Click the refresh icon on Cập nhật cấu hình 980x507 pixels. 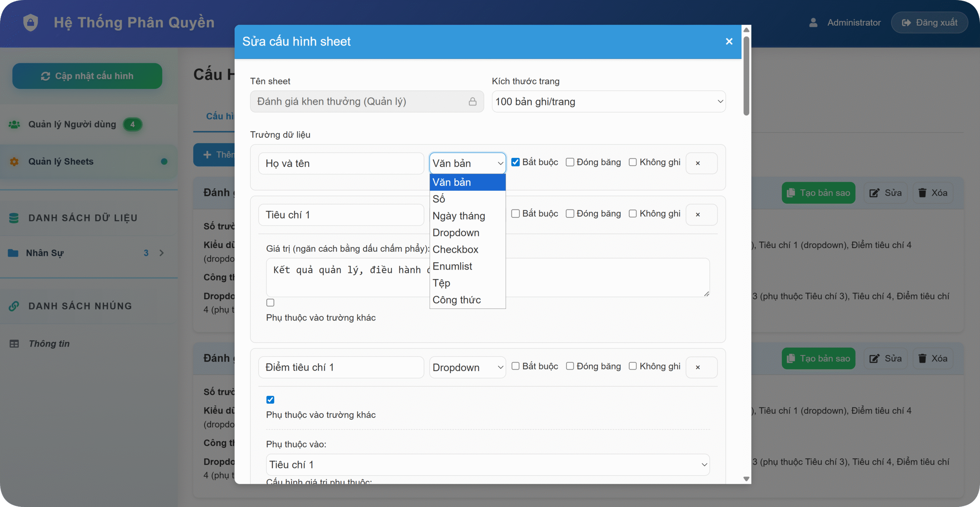pos(46,76)
